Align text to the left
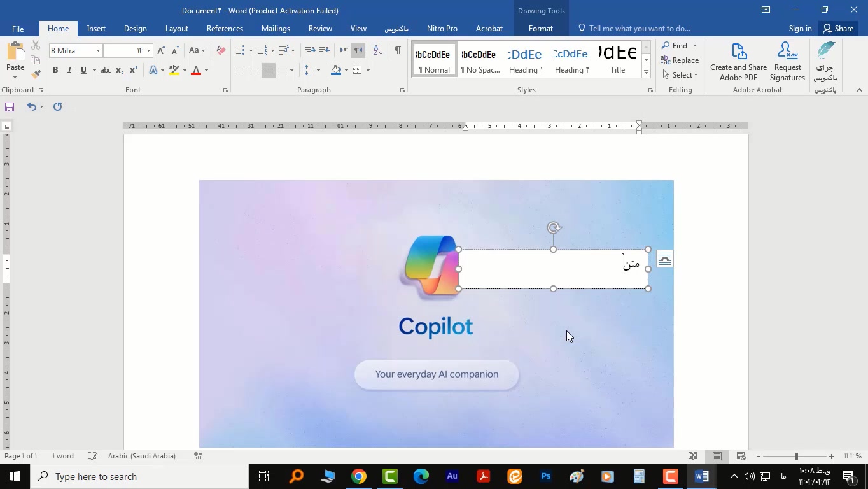 240,70
